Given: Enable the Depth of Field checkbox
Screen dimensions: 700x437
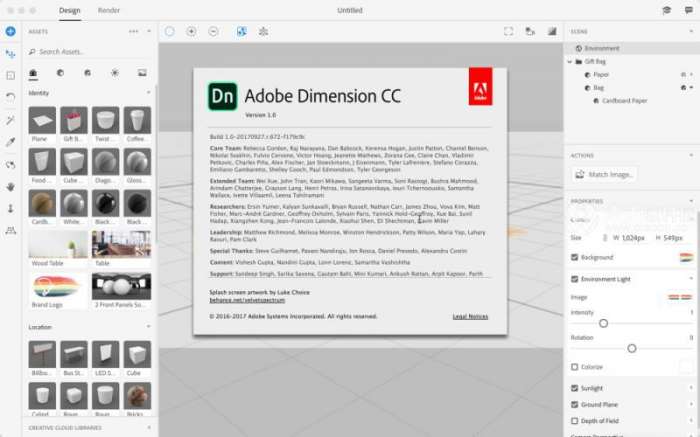Looking at the screenshot, I should coord(575,420).
